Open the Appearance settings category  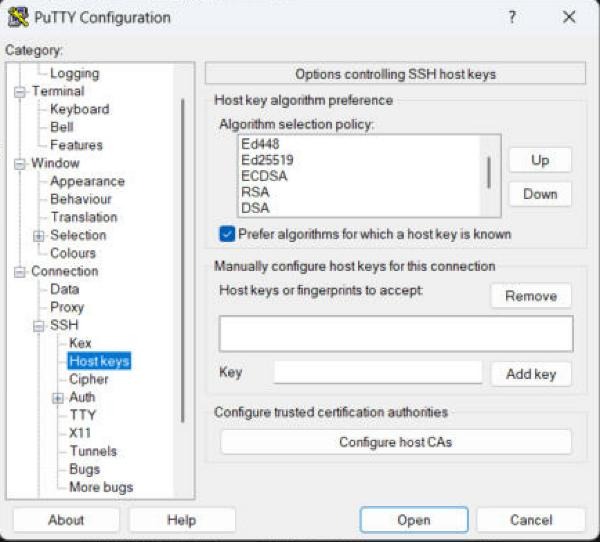[87, 181]
